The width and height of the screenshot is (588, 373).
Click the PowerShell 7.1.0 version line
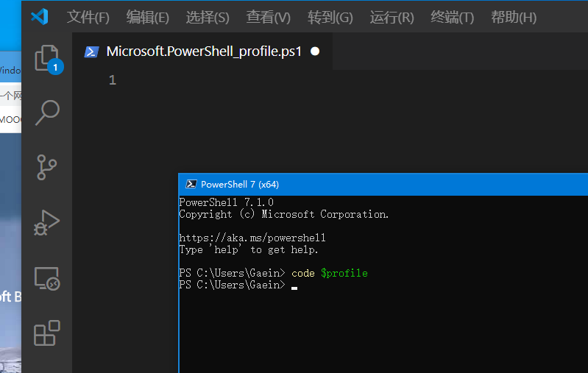227,202
